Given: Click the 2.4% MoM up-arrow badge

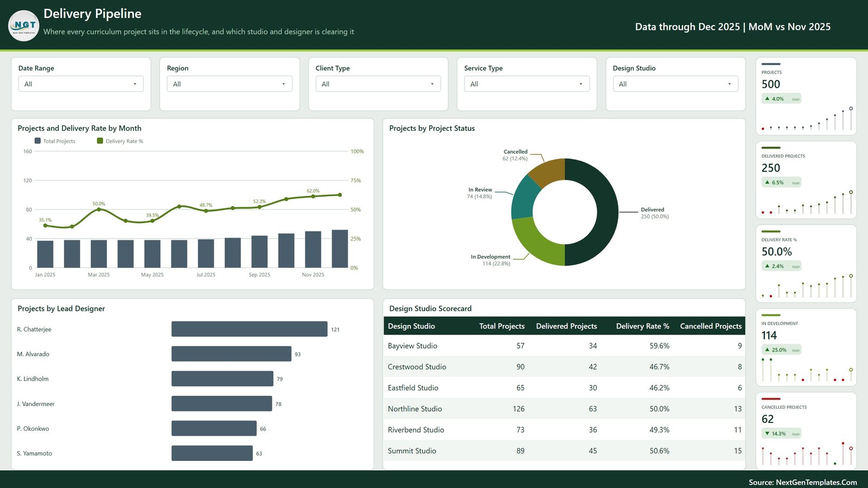Looking at the screenshot, I should (782, 266).
